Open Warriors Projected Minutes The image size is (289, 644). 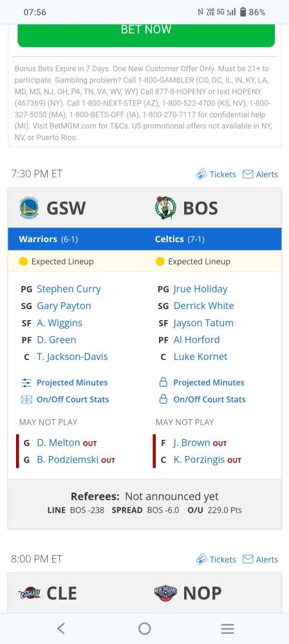[64, 383]
